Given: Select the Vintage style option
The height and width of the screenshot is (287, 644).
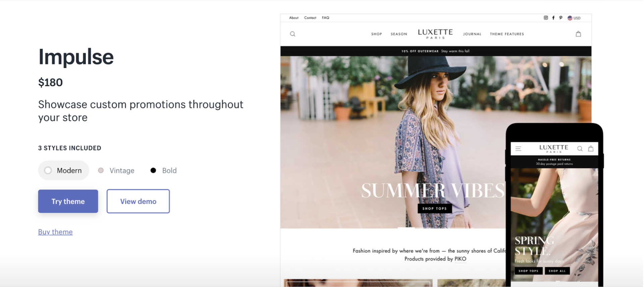Looking at the screenshot, I should tap(116, 170).
